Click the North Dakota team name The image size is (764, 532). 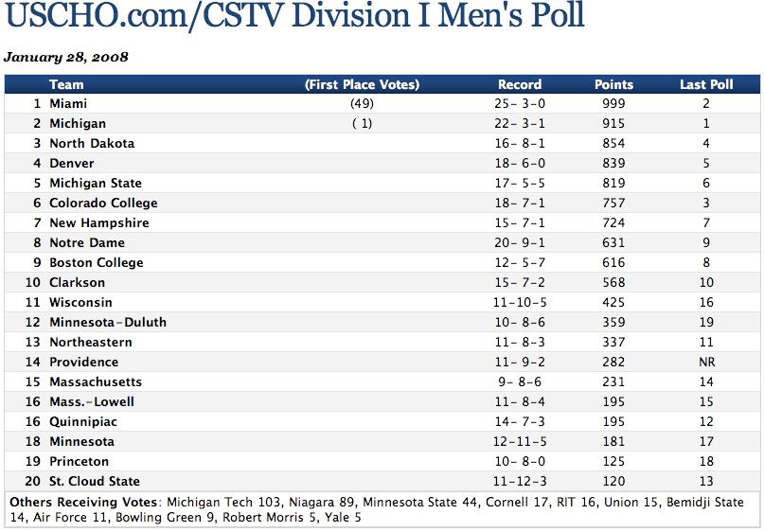[92, 143]
